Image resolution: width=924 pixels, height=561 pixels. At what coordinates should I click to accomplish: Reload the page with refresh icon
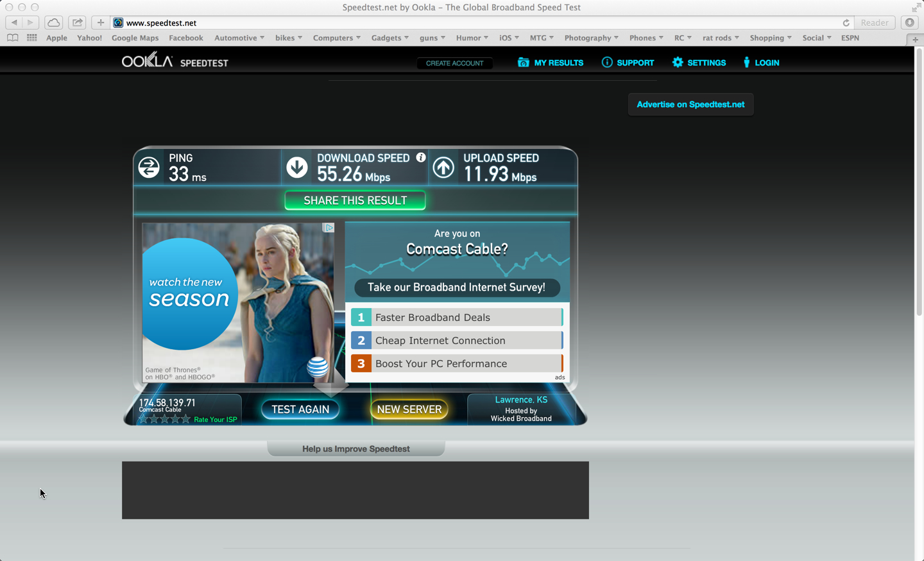(x=846, y=22)
